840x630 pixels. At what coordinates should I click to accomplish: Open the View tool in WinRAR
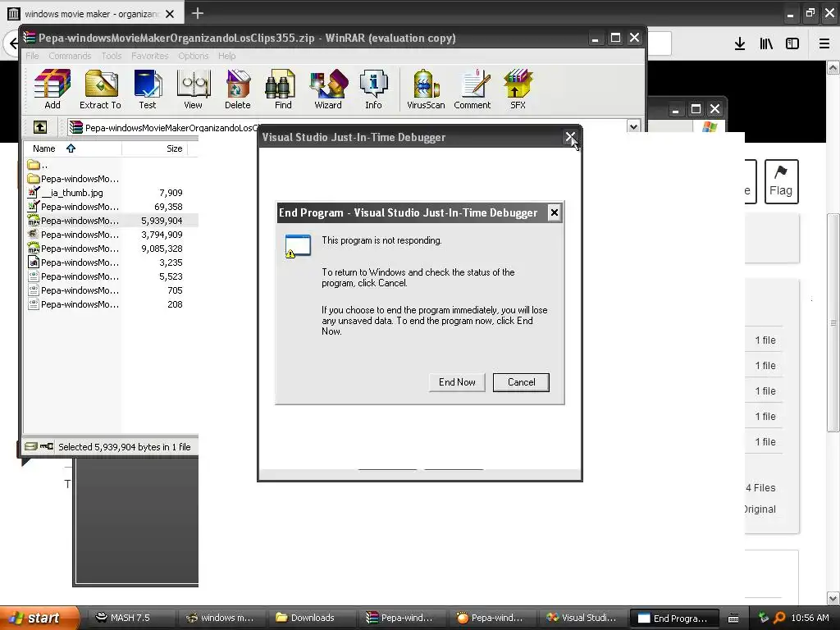(x=193, y=89)
